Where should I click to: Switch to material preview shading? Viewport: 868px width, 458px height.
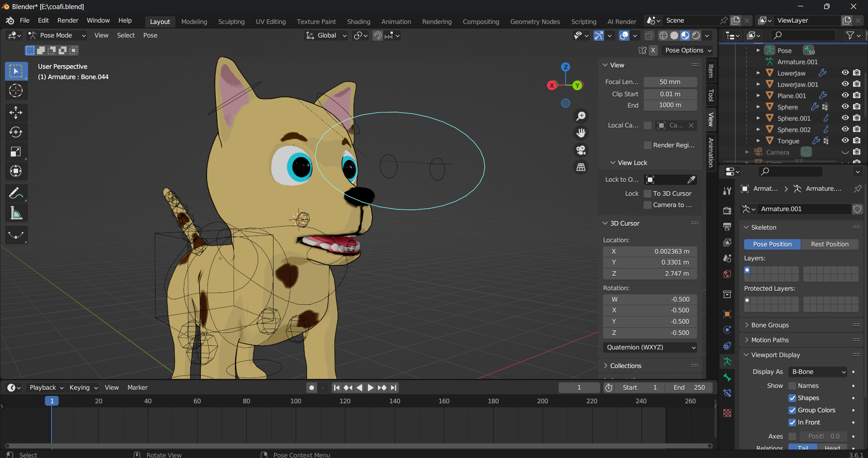pyautogui.click(x=685, y=35)
